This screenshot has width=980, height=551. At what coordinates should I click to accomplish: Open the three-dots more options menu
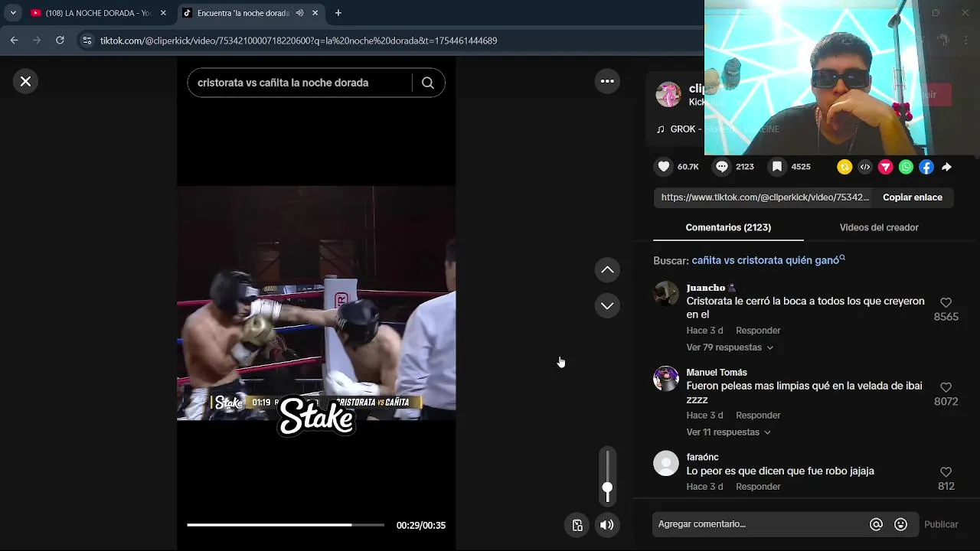pos(607,81)
